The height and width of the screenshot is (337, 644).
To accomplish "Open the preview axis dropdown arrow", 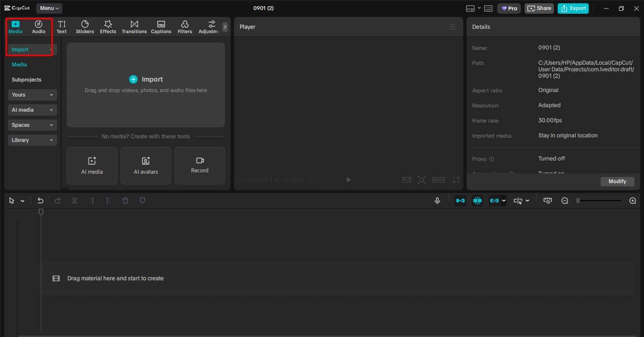I will pyautogui.click(x=527, y=201).
